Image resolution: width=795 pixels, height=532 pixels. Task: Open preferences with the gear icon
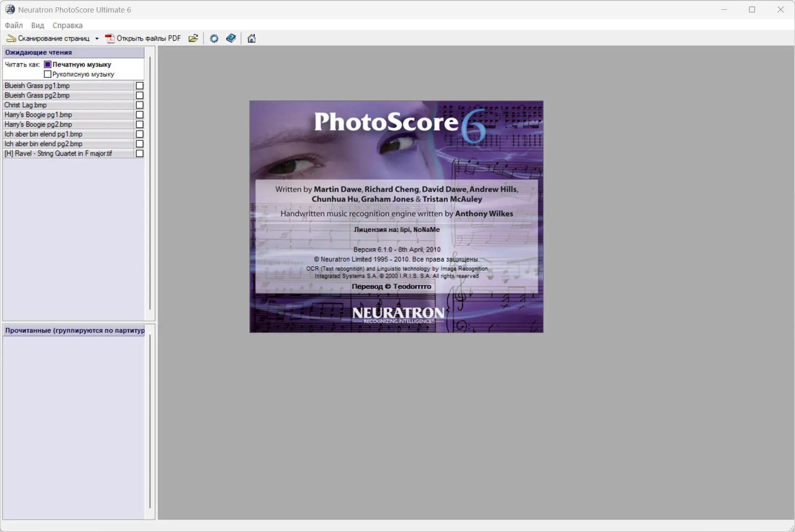click(214, 38)
